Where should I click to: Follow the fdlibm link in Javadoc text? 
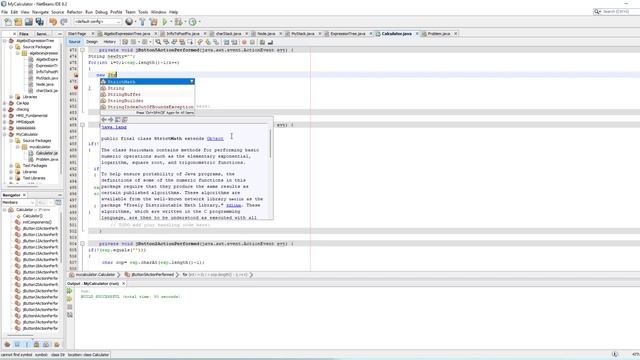tap(233, 205)
